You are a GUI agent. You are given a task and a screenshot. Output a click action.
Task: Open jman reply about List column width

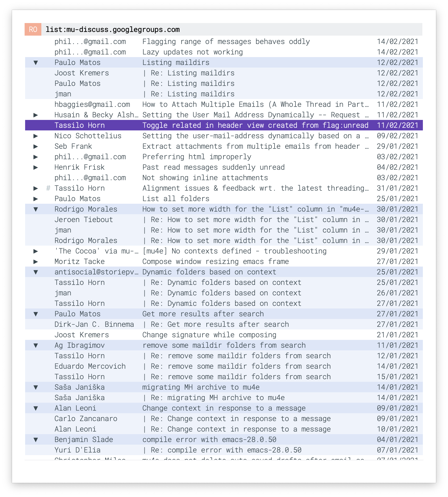(x=224, y=230)
